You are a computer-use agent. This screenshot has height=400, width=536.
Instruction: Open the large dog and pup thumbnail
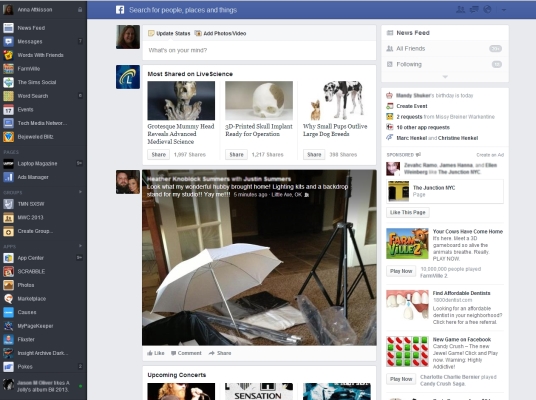[337, 101]
